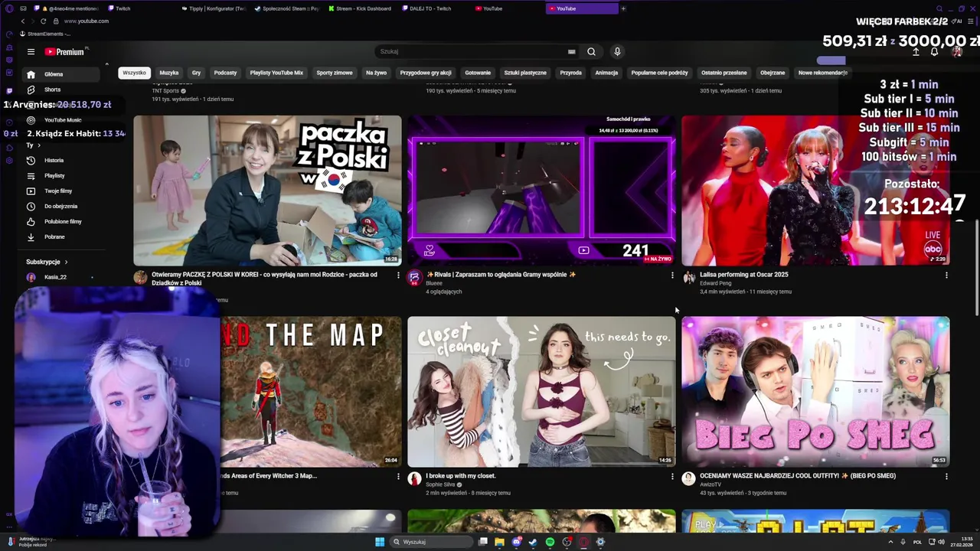Viewport: 980px width, 551px height.
Task: Click the browser back arrow
Action: pyautogui.click(x=23, y=21)
